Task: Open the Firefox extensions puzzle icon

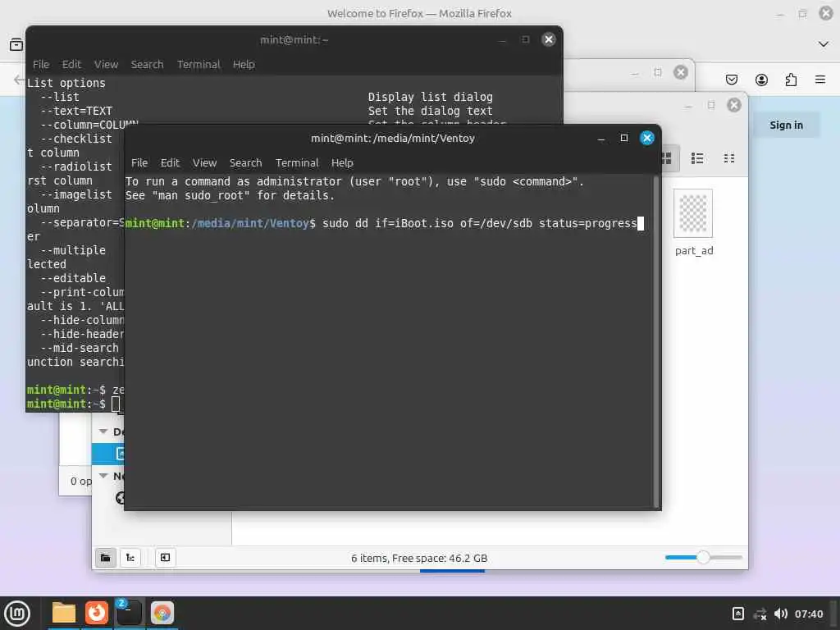Action: pos(791,80)
